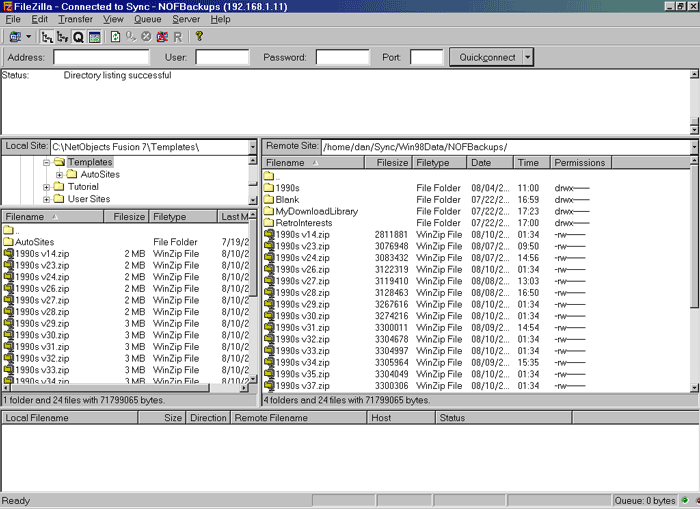This screenshot has width=700, height=509.
Task: Toggle transfer queue display (Q icon)
Action: click(x=78, y=37)
